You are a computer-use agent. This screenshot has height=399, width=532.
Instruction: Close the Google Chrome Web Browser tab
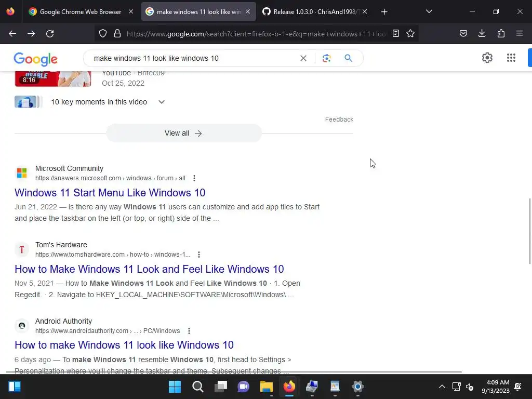click(130, 11)
